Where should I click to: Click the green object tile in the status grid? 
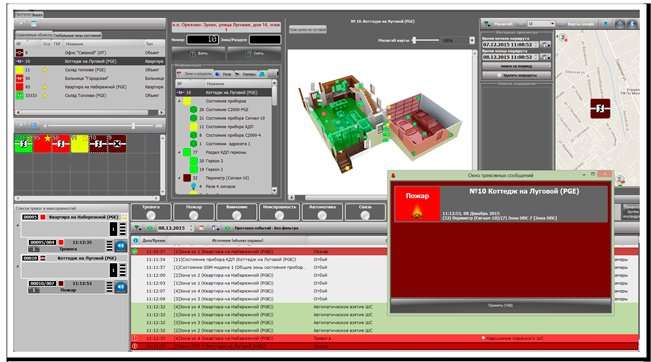tap(23, 144)
